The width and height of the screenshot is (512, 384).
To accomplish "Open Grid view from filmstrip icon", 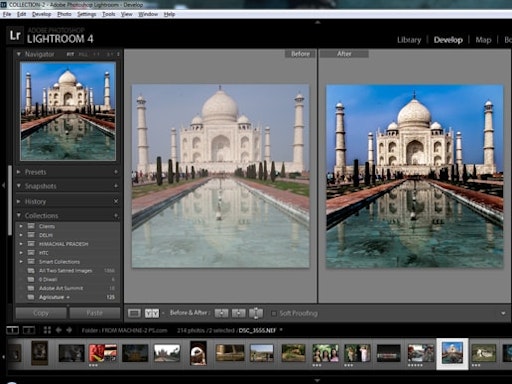I will click(47, 330).
